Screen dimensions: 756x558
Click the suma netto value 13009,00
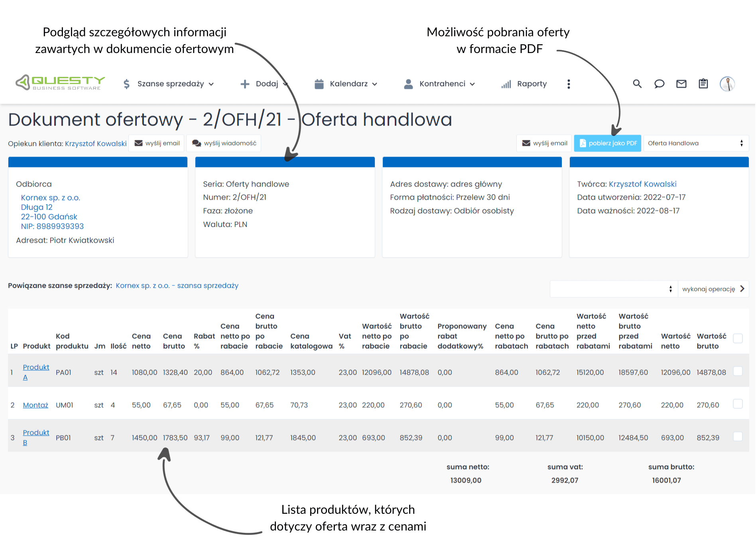pos(466,481)
